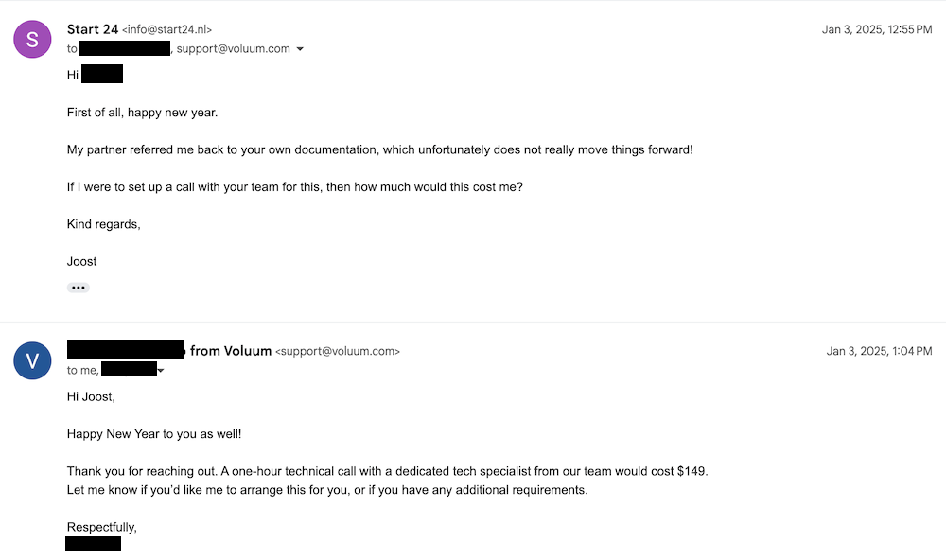Click the Voluum reply's support@voluum.com sender address

338,352
